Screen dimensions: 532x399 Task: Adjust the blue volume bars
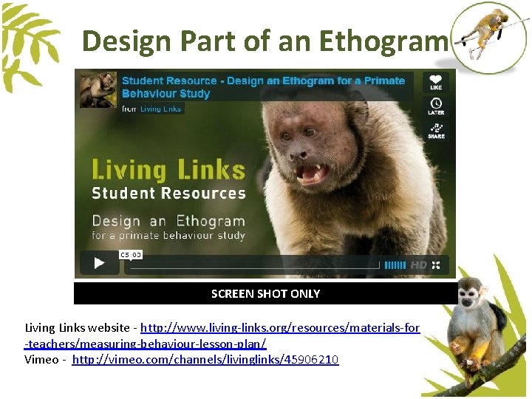[395, 265]
